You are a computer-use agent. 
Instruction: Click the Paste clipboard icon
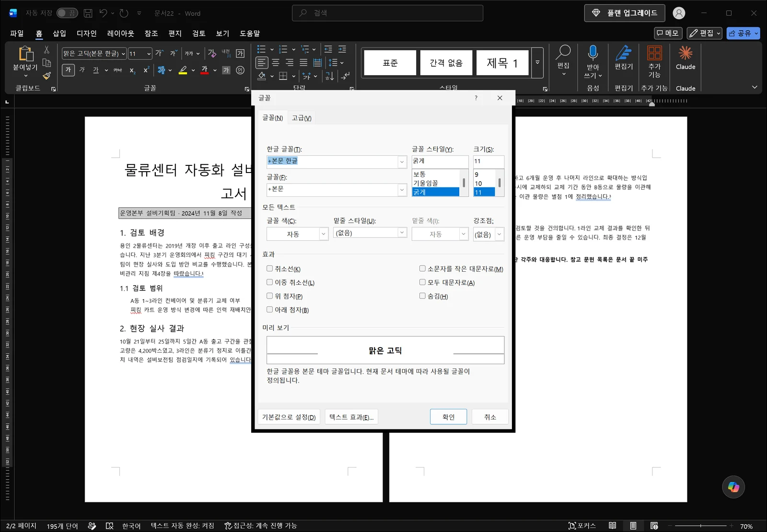coord(25,54)
